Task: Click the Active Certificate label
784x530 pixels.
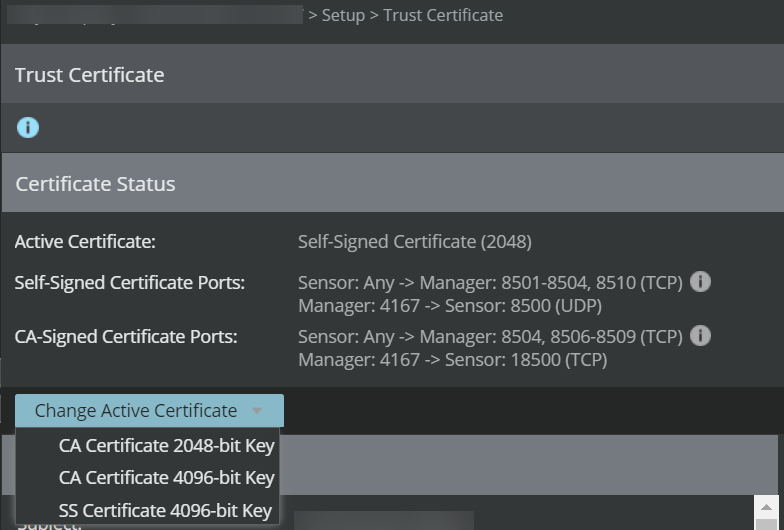Action: [x=85, y=242]
